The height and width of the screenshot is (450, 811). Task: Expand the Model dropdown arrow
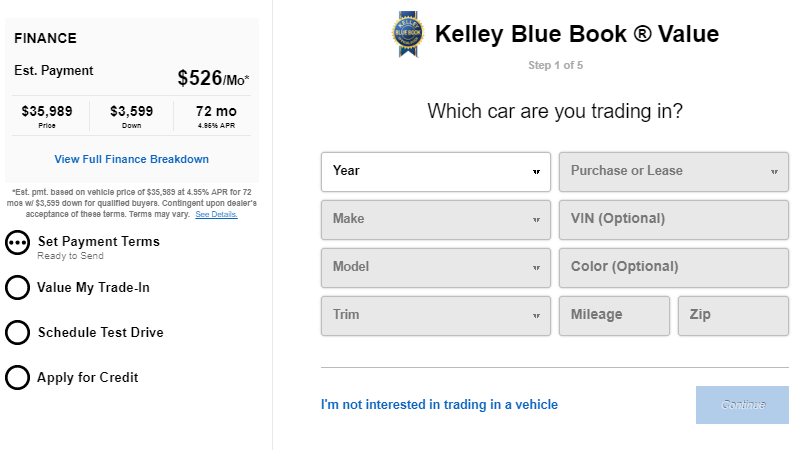[x=536, y=268]
